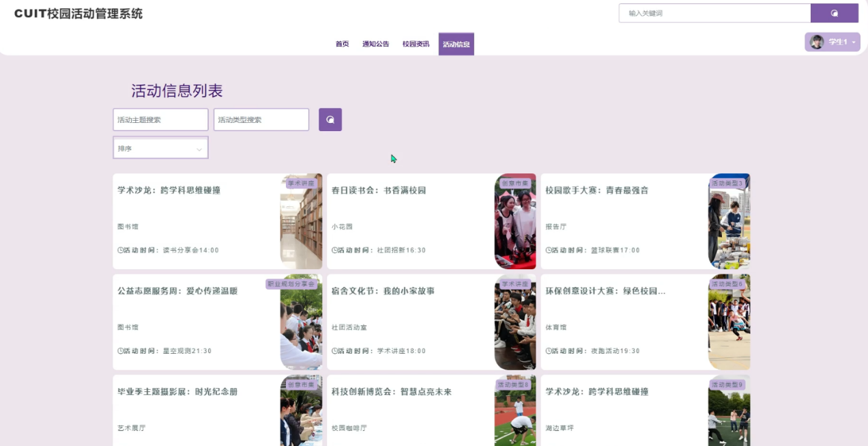This screenshot has height=446, width=868.
Task: Click the 篮球联赛17:00 time text
Action: (x=616, y=251)
